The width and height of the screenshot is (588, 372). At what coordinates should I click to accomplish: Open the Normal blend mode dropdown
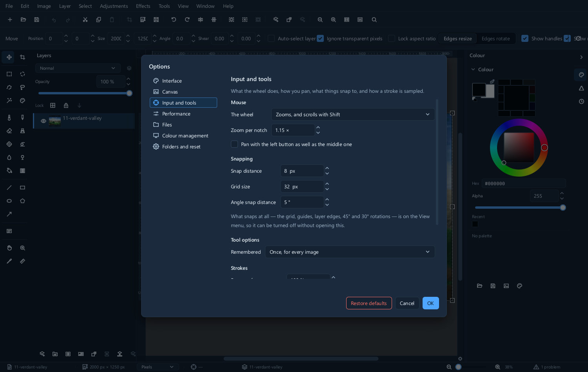point(78,68)
